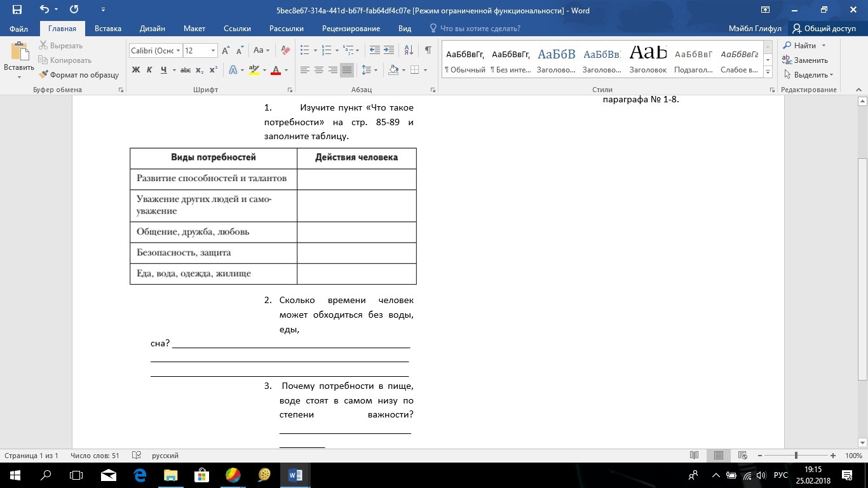Clear all formatting with the eraser icon
The width and height of the screenshot is (868, 488).
285,50
